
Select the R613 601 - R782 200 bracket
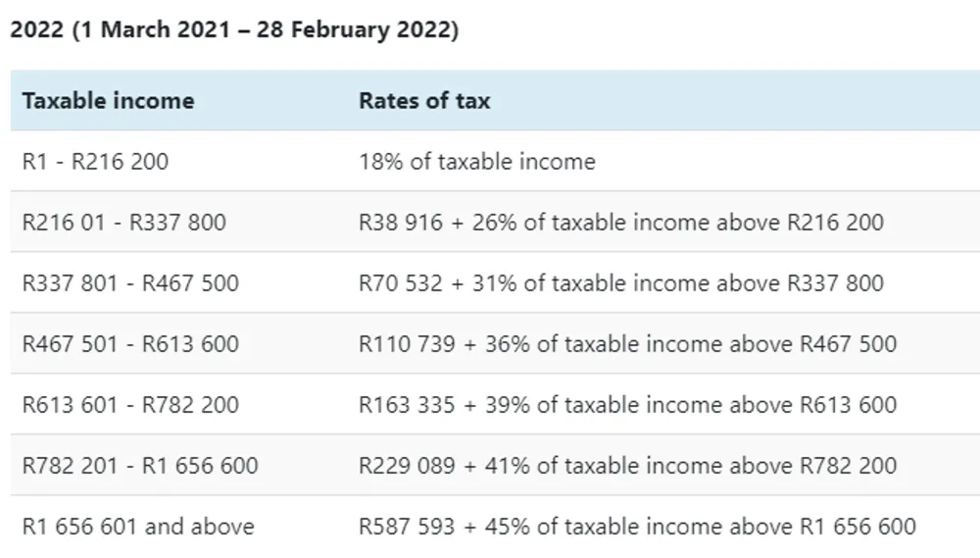[130, 404]
